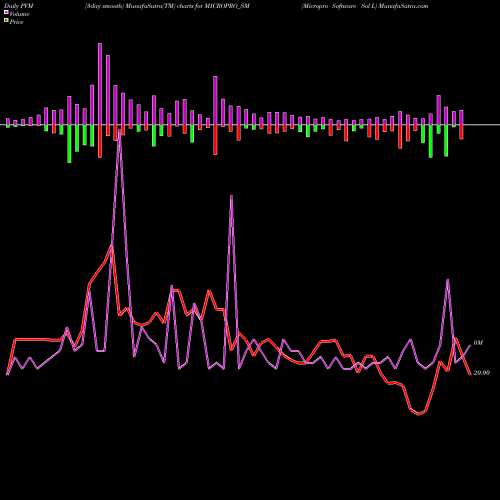Image resolution: width=500 pixels, height=500 pixels.
Task: Click the purple Volume legend swatch
Action: click(x=6, y=12)
